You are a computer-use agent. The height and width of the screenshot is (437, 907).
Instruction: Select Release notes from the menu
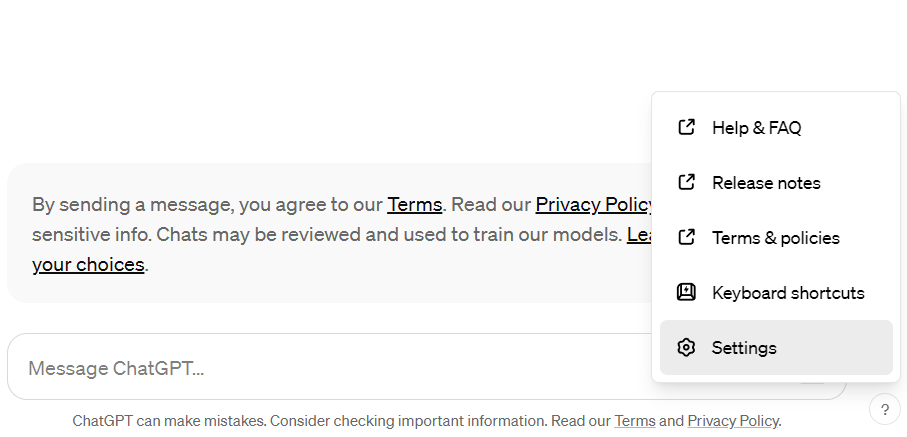(x=766, y=183)
